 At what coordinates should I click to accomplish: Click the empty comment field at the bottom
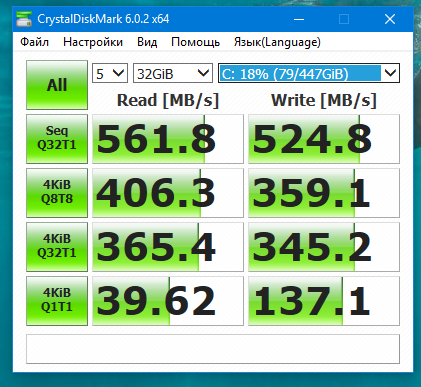(213, 349)
